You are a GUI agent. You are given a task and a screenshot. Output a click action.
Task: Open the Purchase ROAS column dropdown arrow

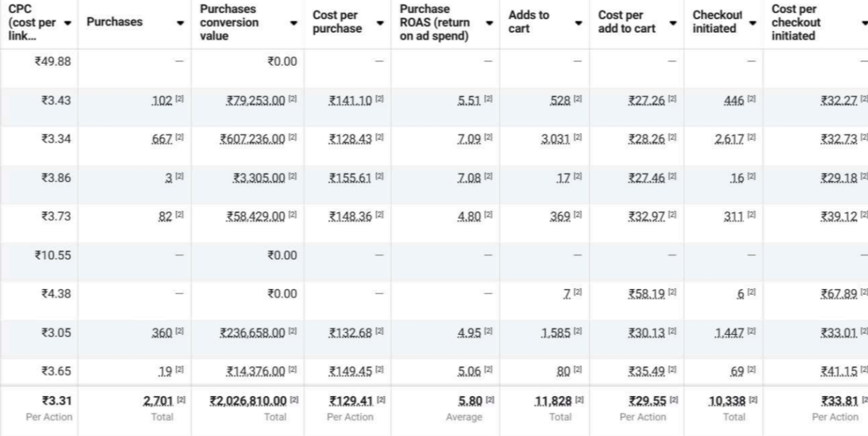tap(489, 23)
